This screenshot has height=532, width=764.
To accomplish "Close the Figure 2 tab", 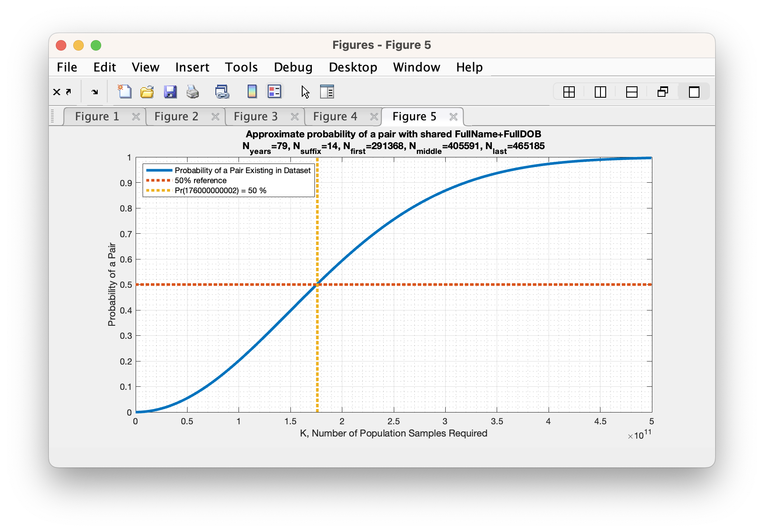I will [215, 116].
